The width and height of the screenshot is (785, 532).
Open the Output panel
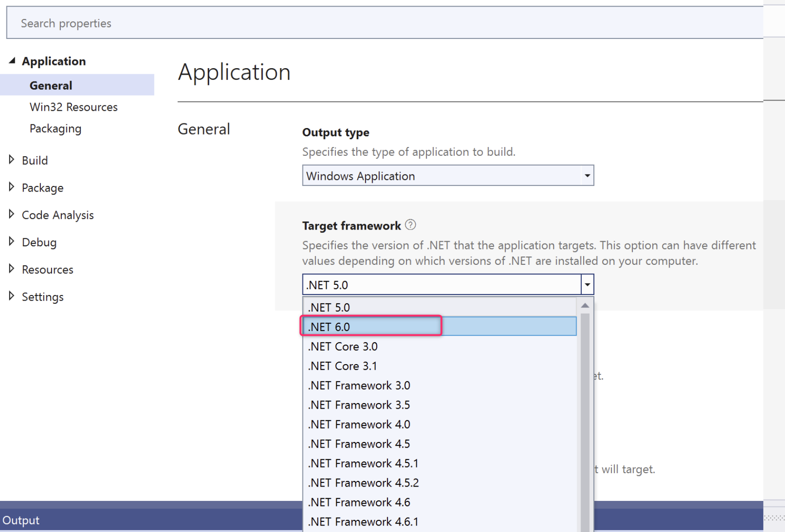(x=21, y=519)
